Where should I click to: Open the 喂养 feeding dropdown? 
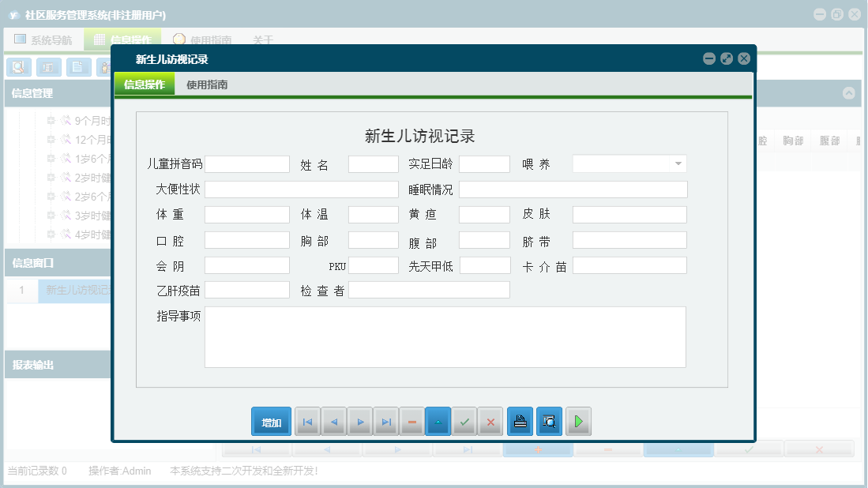(x=678, y=163)
